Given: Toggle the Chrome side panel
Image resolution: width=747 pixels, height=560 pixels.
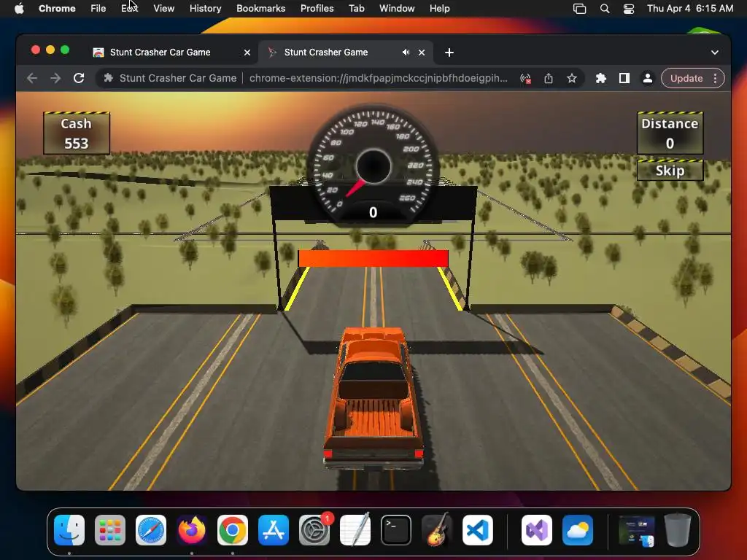Looking at the screenshot, I should point(624,78).
